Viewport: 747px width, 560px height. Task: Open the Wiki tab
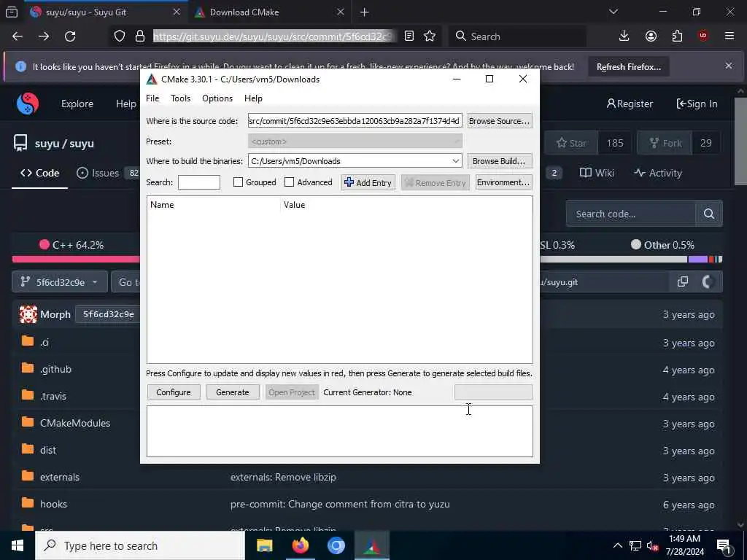click(597, 174)
